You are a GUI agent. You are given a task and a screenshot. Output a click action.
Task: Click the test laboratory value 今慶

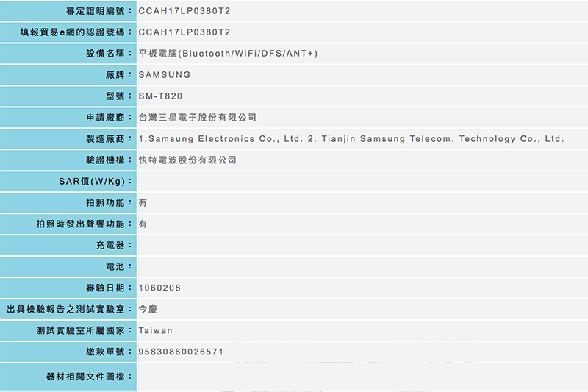click(x=148, y=309)
